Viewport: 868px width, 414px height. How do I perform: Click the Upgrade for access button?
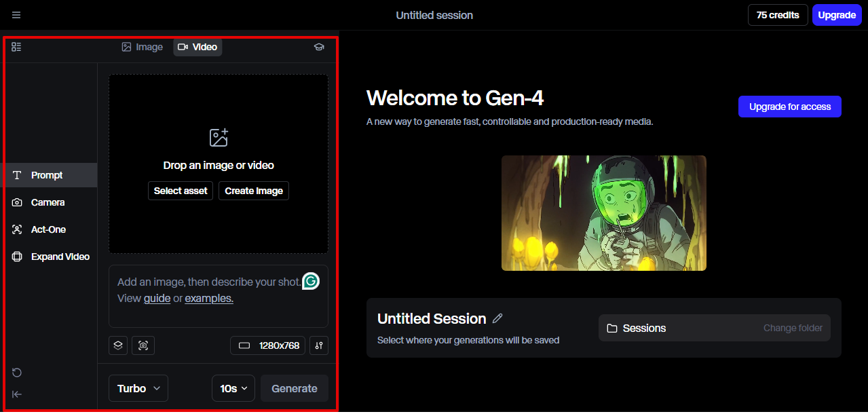pyautogui.click(x=789, y=107)
